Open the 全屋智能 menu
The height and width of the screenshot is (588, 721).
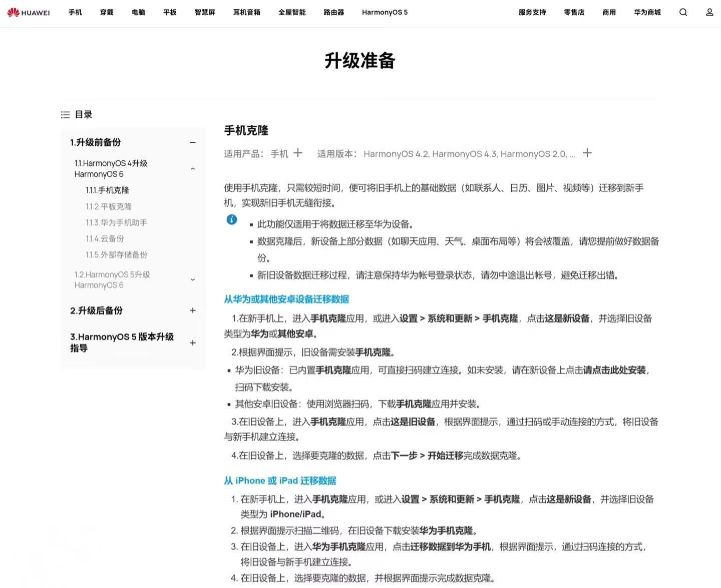(292, 13)
